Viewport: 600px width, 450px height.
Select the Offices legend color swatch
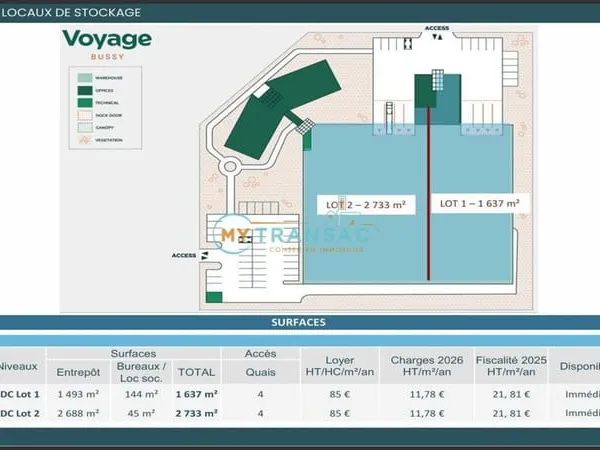click(85, 91)
